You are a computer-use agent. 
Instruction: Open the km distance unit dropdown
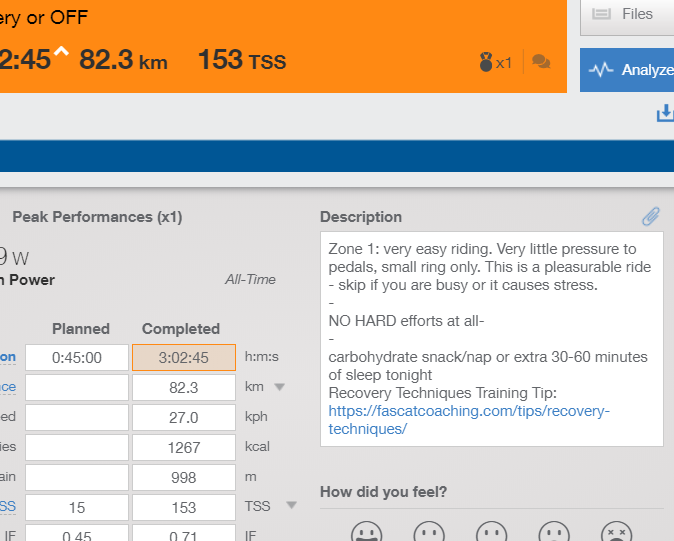click(280, 387)
